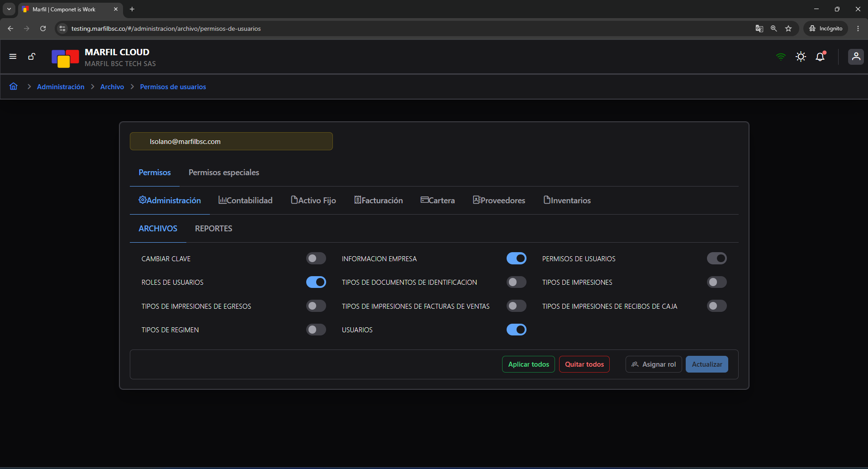Open notifications bell
This screenshot has height=469, width=868.
(821, 56)
